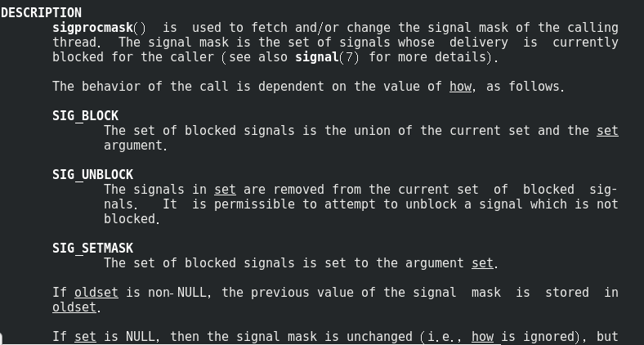Click the "non-NULL" text
This screenshot has height=345, width=644.
177,292
